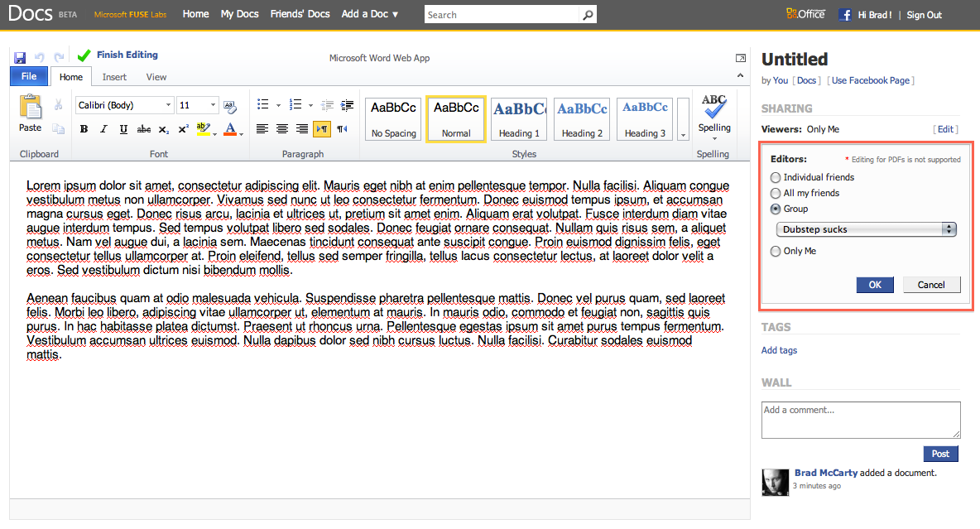Screen dimensions: 980x529
Task: Apply strikethrough formatting
Action: click(x=144, y=129)
